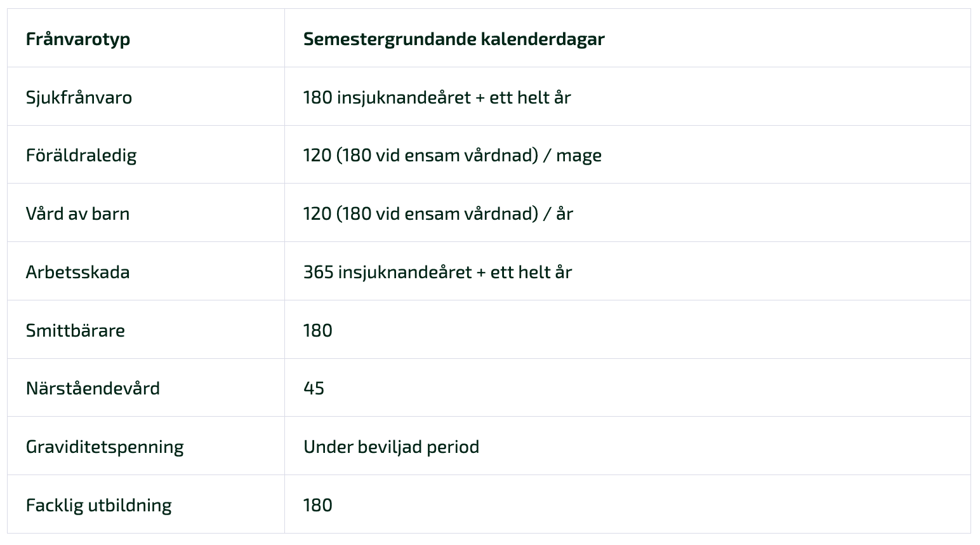980x545 pixels.
Task: Click the Semestergrundande kalenderdagar column header
Action: pos(454,39)
